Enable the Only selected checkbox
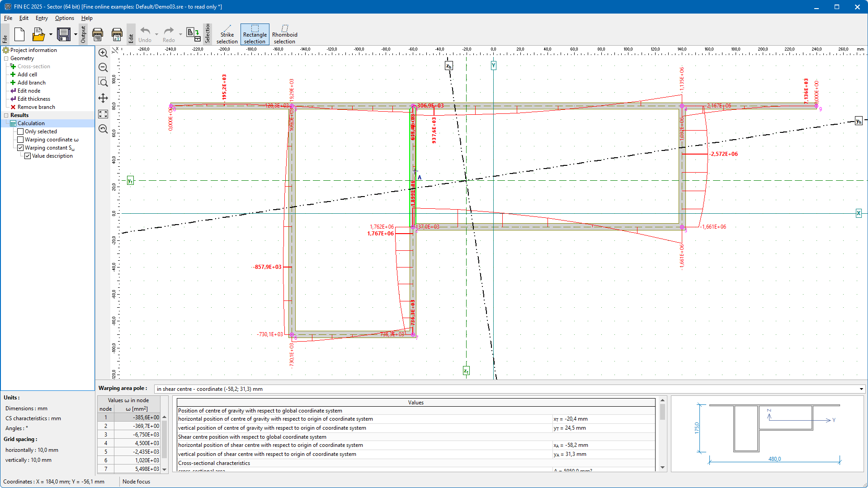The width and height of the screenshot is (868, 488). [20, 131]
